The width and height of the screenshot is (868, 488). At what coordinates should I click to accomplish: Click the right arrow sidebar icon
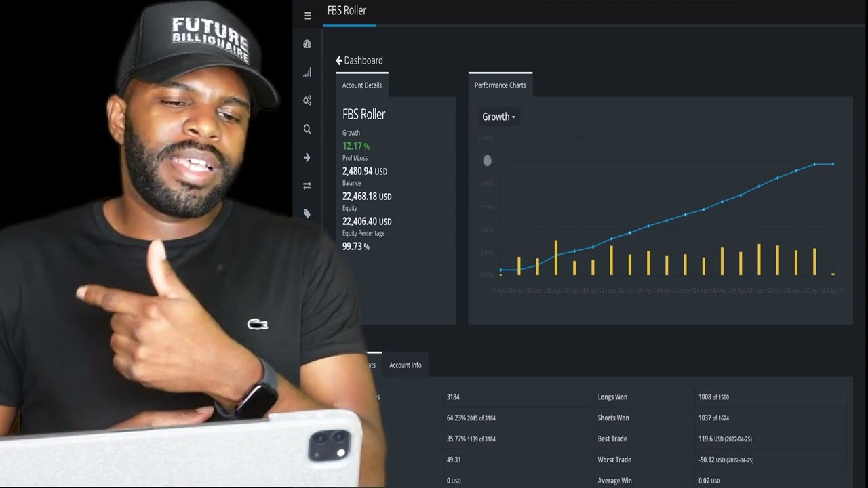point(307,157)
